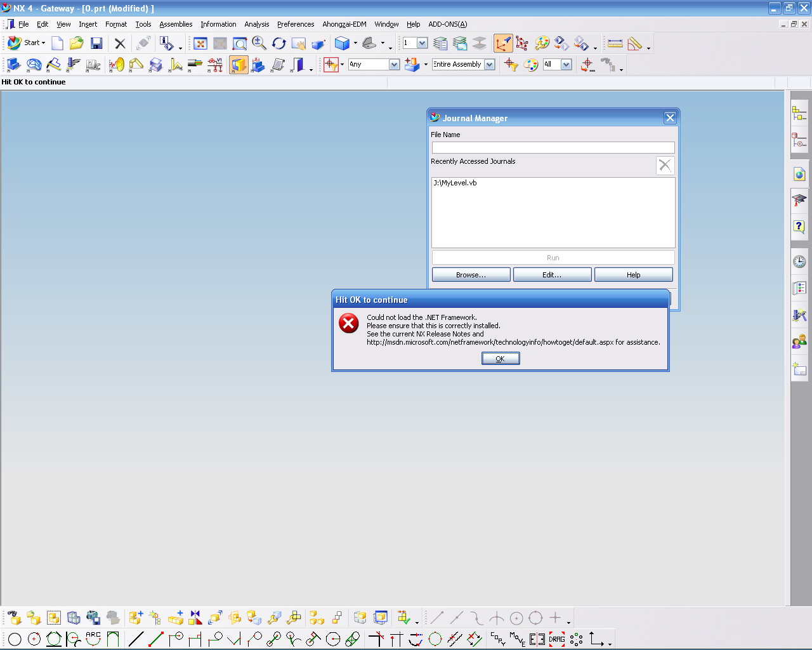This screenshot has height=650, width=812.
Task: Click the DRAG tool icon
Action: 557,639
